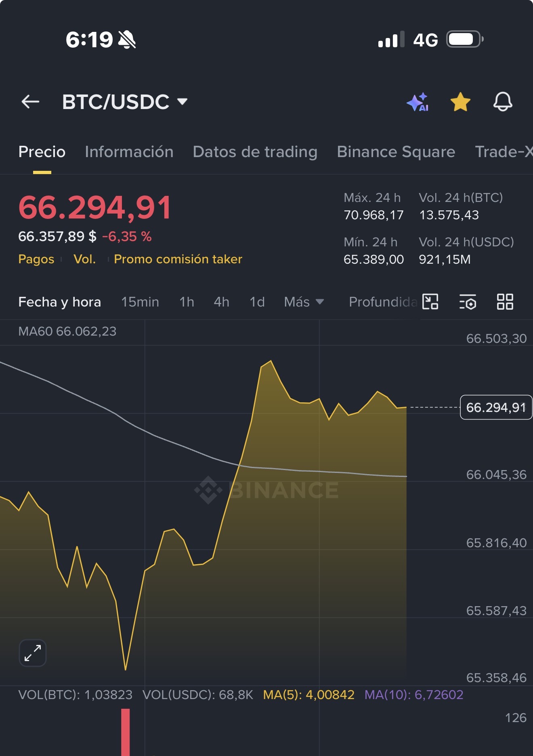Go back with the left arrow

pyautogui.click(x=30, y=102)
